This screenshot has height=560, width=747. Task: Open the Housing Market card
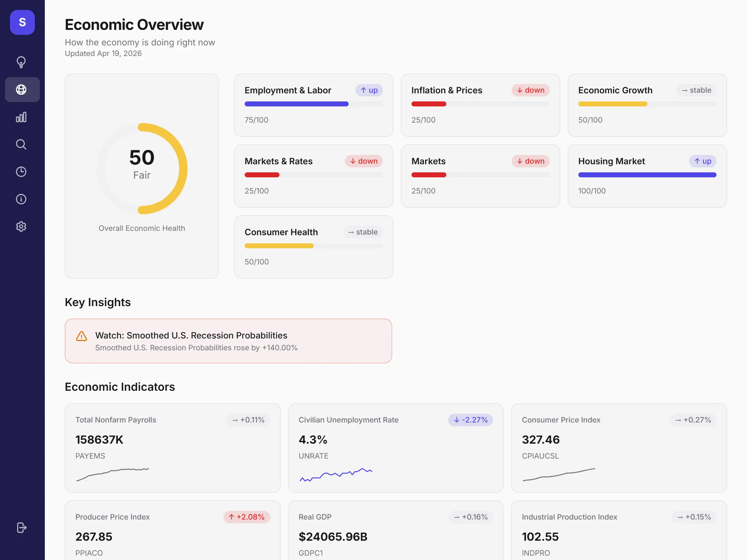point(647,176)
